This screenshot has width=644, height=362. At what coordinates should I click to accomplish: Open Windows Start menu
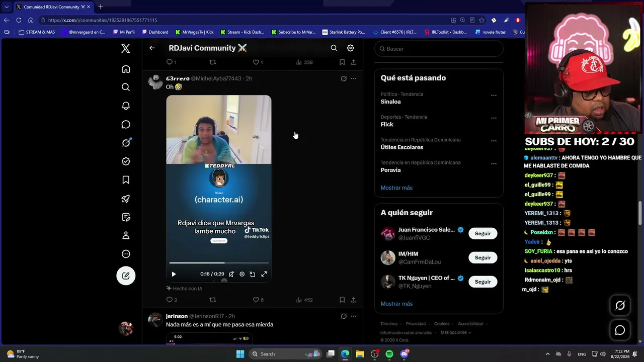240,354
